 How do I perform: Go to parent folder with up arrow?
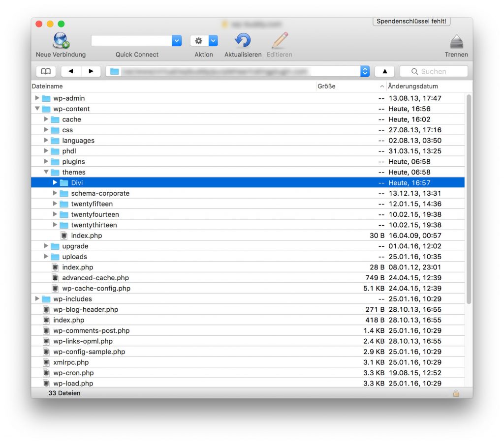tap(384, 71)
